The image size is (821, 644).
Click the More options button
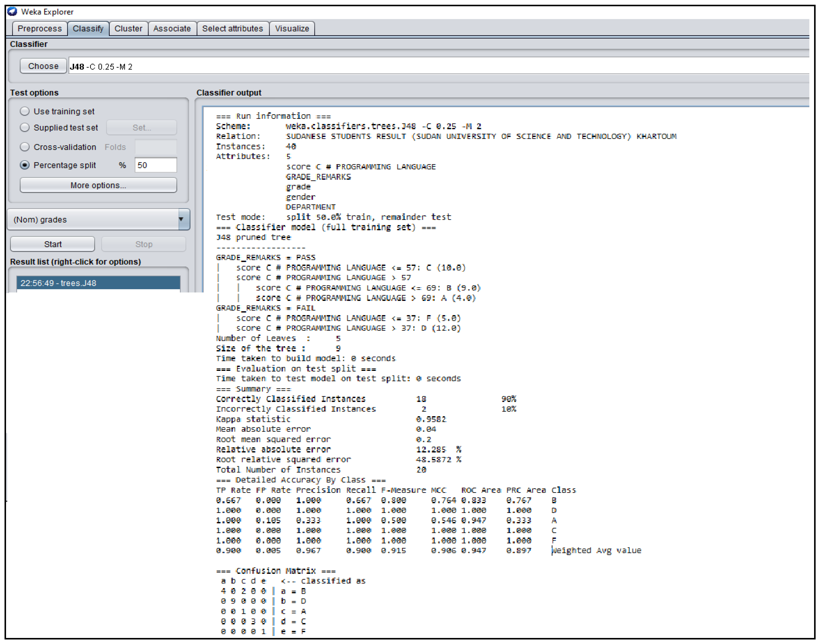pyautogui.click(x=98, y=185)
